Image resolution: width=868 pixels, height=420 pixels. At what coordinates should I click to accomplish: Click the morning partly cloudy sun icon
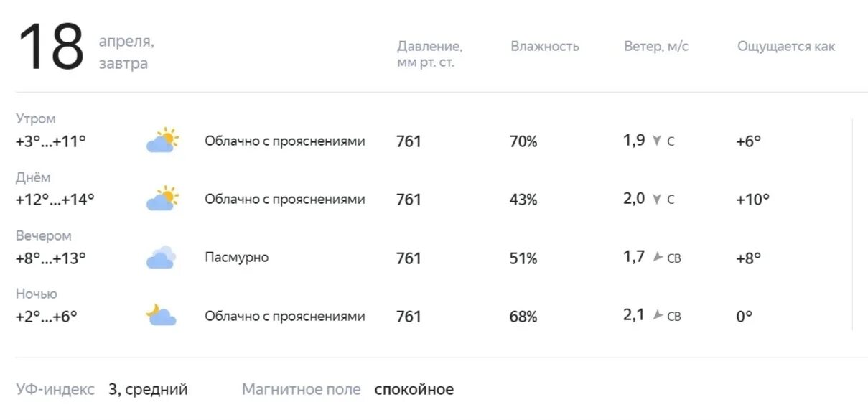[x=162, y=140]
